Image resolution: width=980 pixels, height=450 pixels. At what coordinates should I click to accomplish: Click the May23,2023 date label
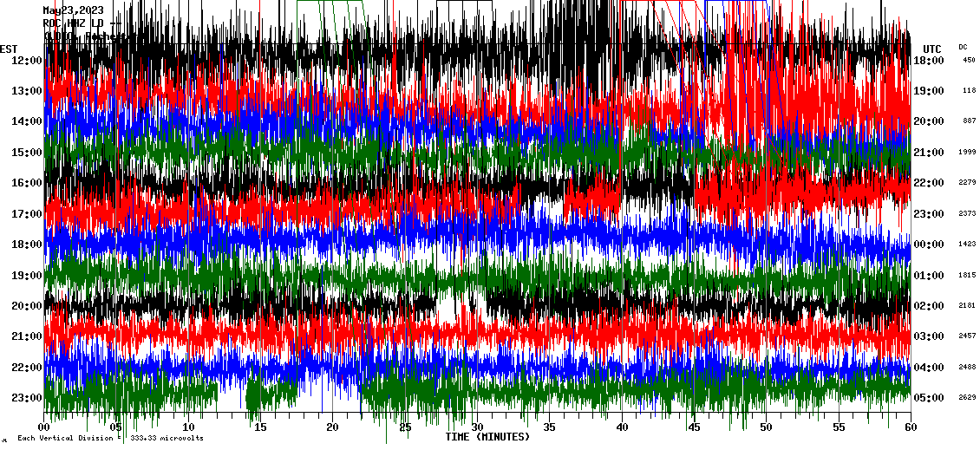point(73,11)
